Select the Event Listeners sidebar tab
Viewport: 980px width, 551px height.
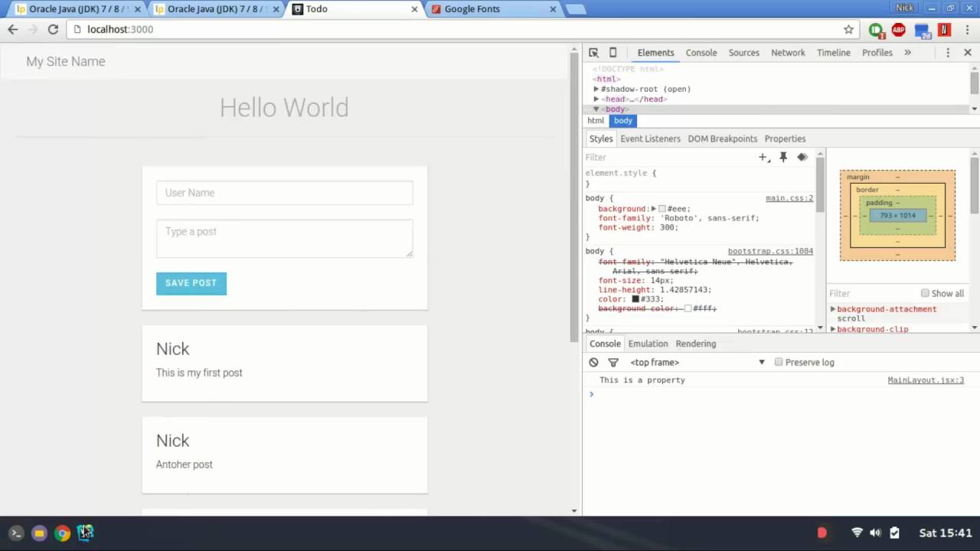[650, 139]
